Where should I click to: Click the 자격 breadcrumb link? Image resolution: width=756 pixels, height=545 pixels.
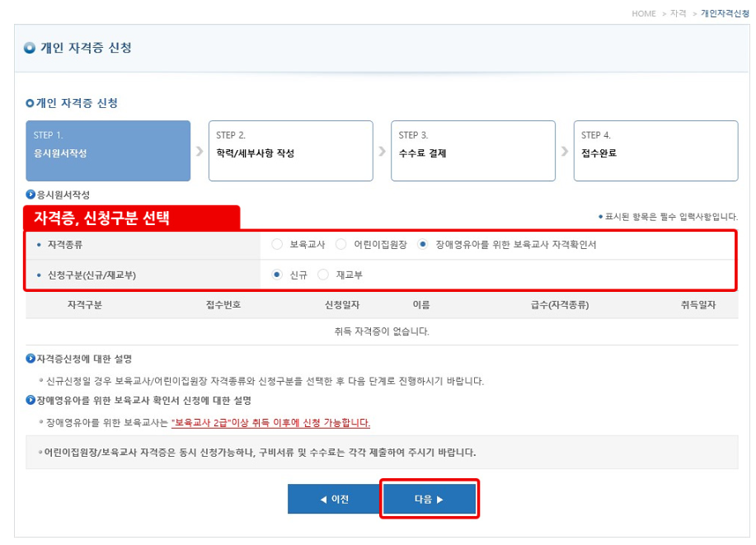(678, 13)
